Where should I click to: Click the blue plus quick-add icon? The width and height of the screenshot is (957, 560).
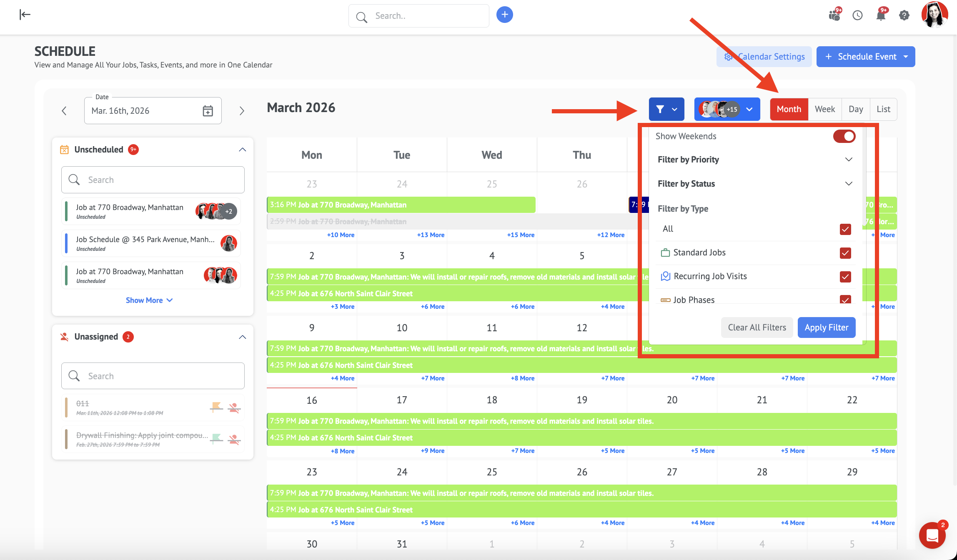click(x=504, y=15)
